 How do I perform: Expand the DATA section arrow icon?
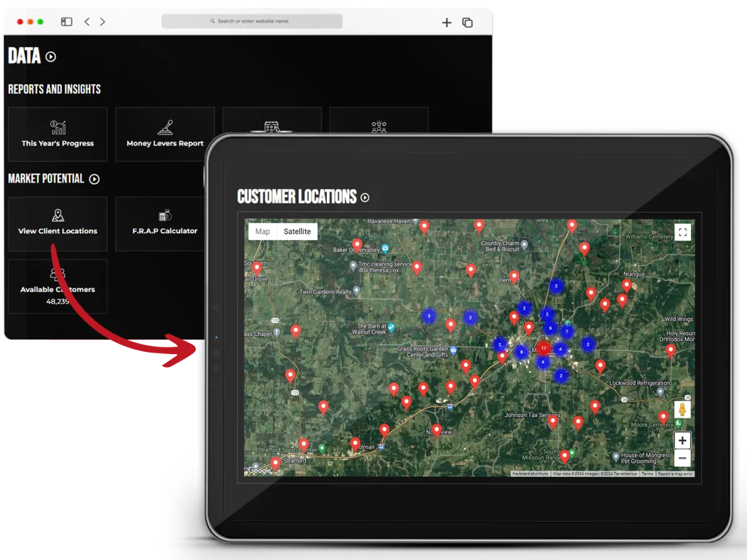click(x=51, y=57)
